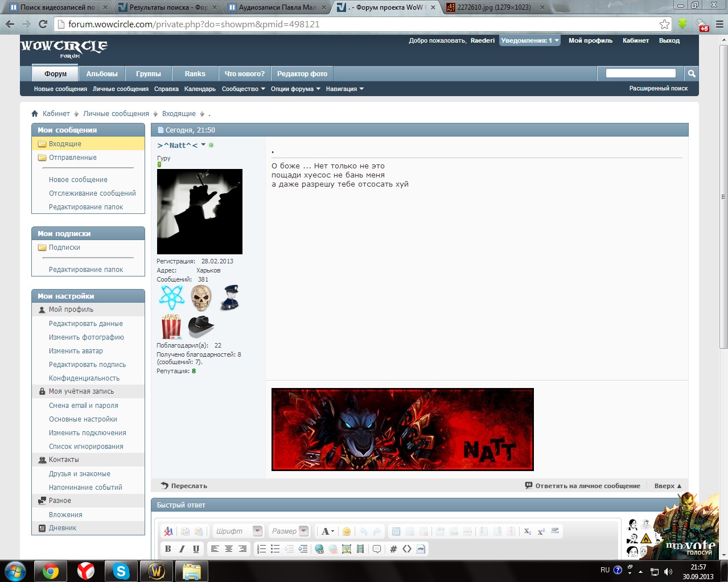Insert image in quick reply editor
Viewport: 728px width, 582px height.
click(346, 549)
